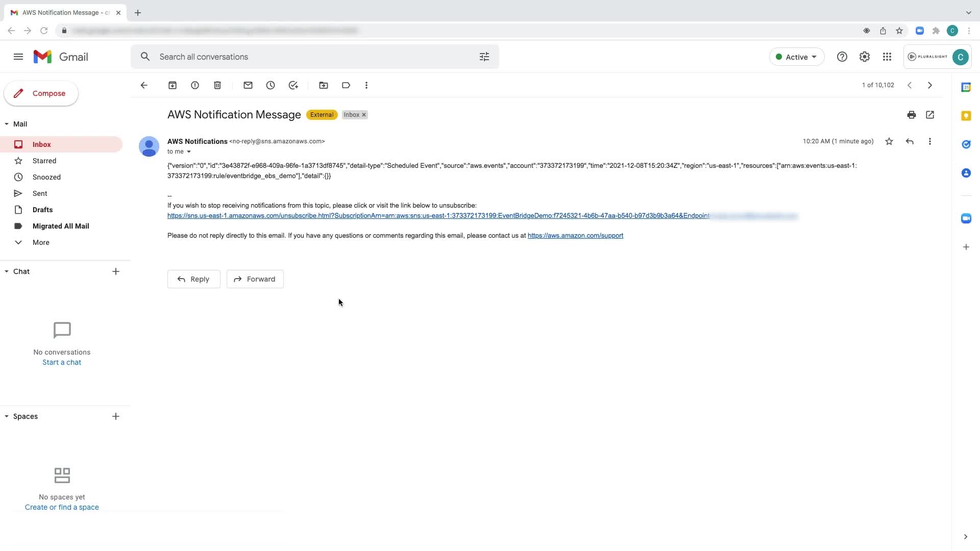
Task: Open the message in a new window
Action: [930, 115]
